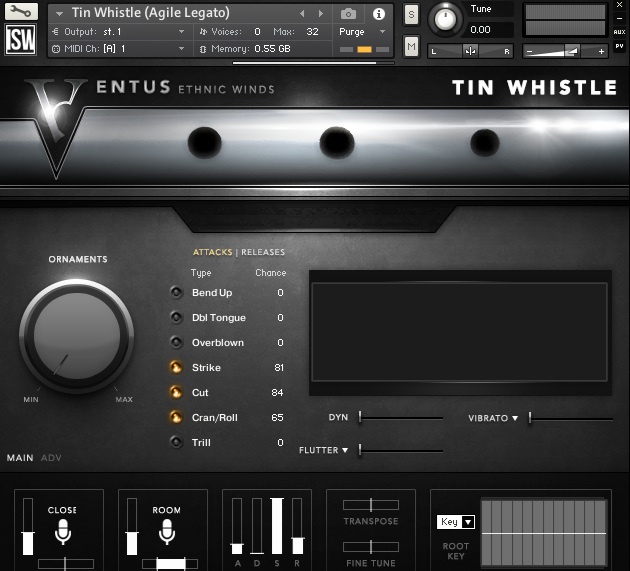Click the Tune knob
This screenshot has width=630, height=571.
[x=445, y=18]
